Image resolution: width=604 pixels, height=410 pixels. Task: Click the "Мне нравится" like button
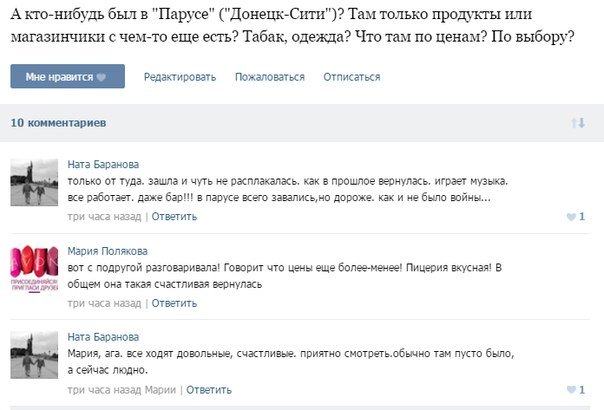tap(67, 76)
